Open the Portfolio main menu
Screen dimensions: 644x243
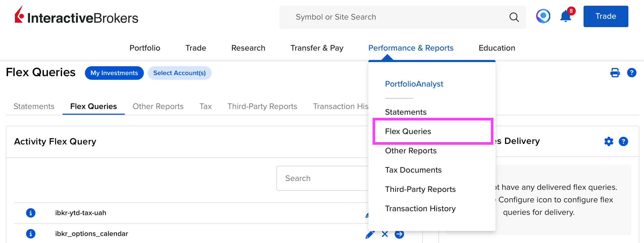(x=145, y=48)
